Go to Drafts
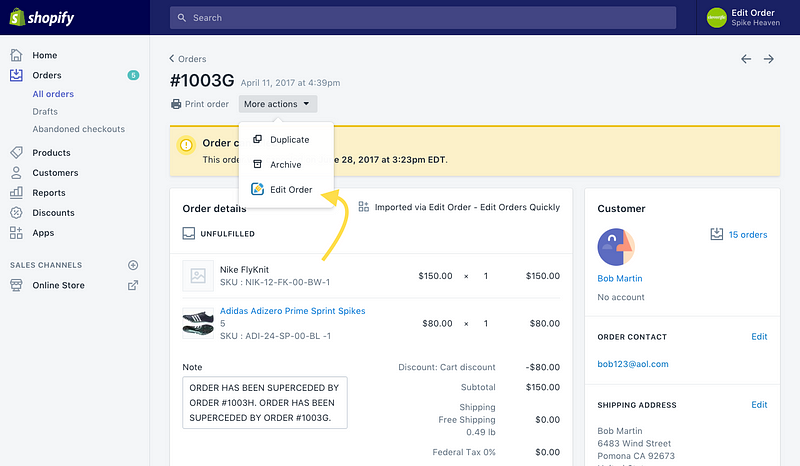The image size is (800, 466). pos(45,111)
